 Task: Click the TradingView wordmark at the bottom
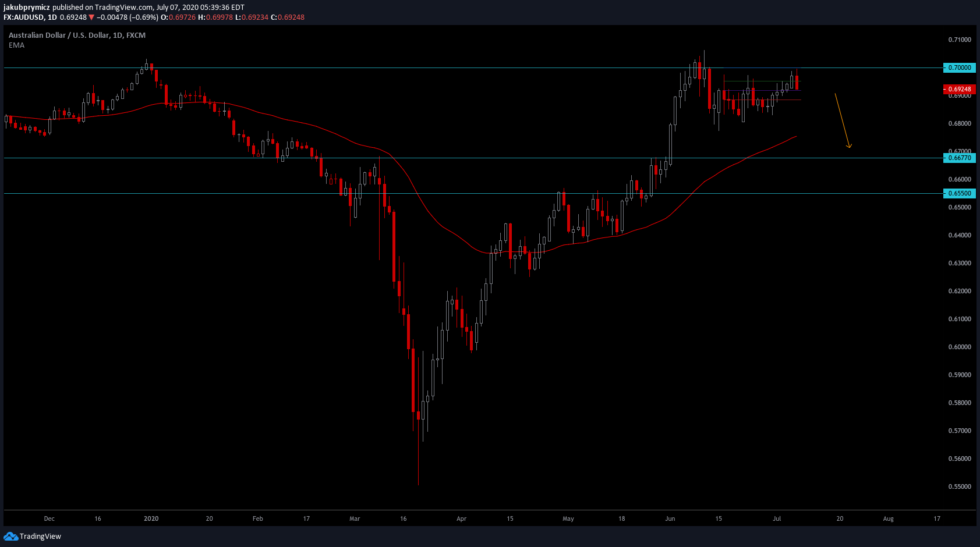coord(40,537)
